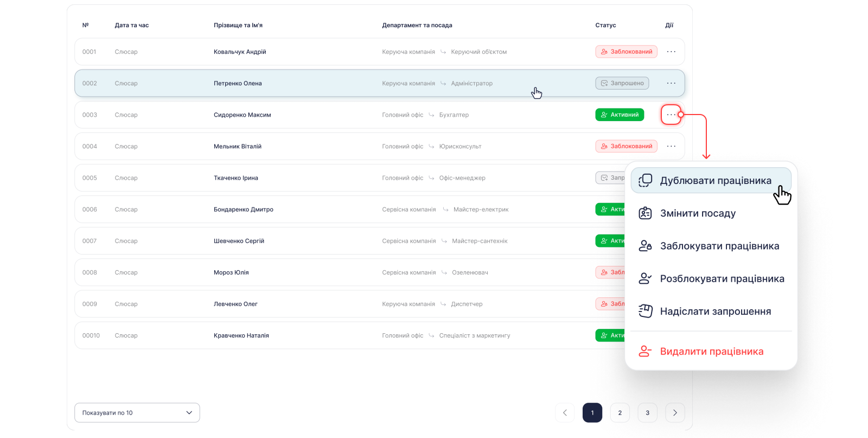
Task: Open actions menu for Сидоренко Максим row
Action: (x=671, y=115)
